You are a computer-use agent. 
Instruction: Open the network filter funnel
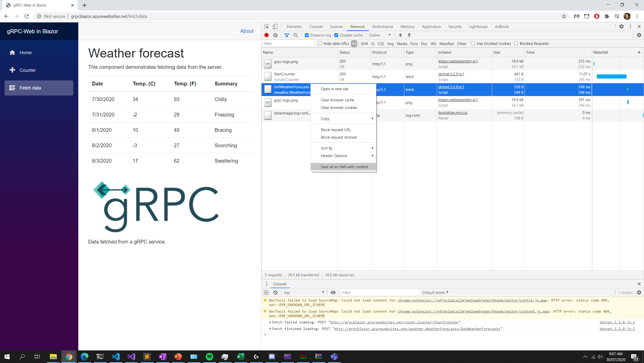click(287, 35)
